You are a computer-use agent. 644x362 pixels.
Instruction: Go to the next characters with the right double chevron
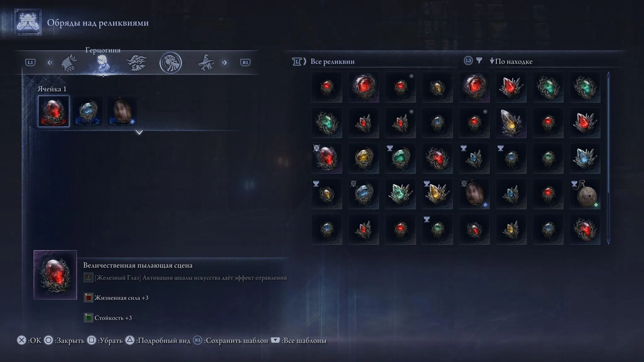tap(225, 63)
